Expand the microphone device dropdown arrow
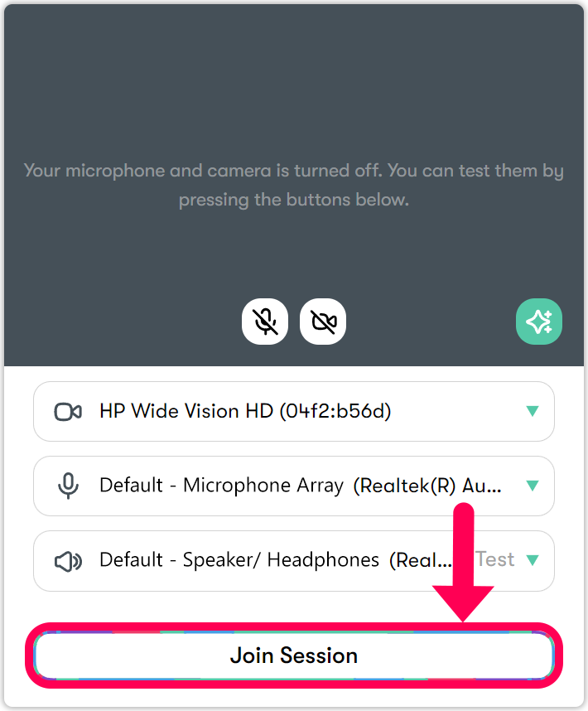Image resolution: width=588 pixels, height=711 pixels. (x=533, y=486)
